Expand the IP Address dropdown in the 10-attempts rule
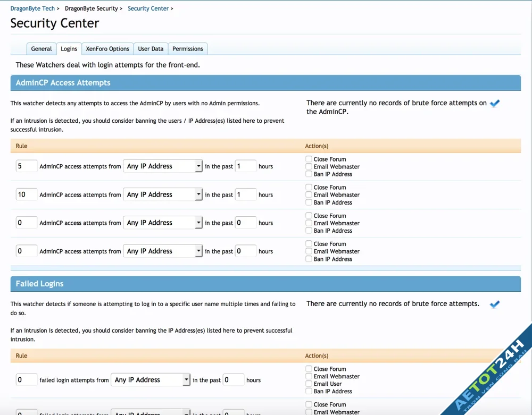 [162, 194]
